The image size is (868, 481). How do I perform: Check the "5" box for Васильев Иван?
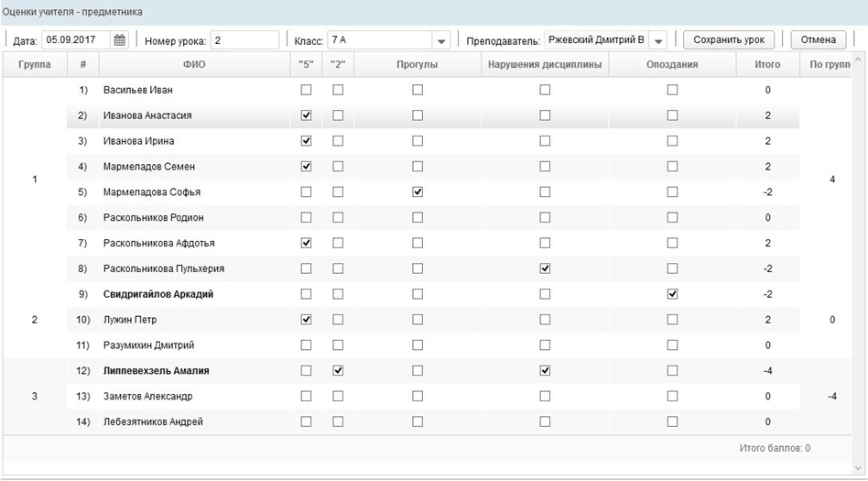(306, 90)
